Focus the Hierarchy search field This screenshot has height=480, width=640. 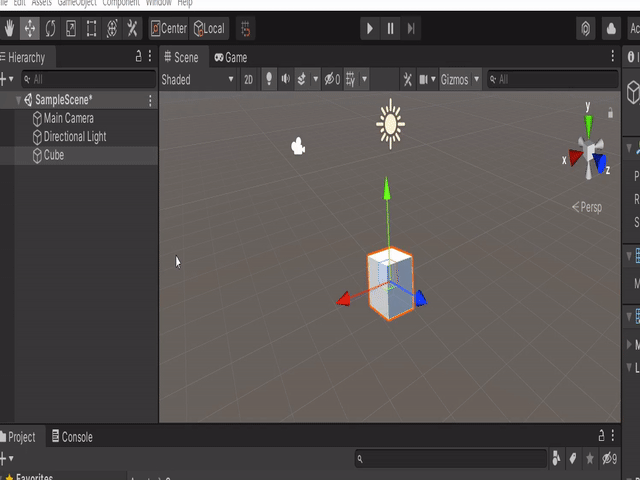89,79
